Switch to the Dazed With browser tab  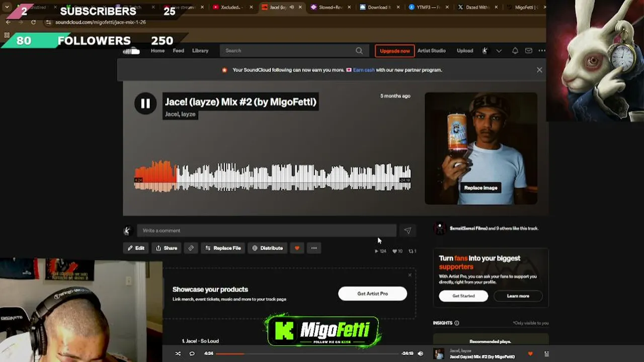pyautogui.click(x=476, y=8)
